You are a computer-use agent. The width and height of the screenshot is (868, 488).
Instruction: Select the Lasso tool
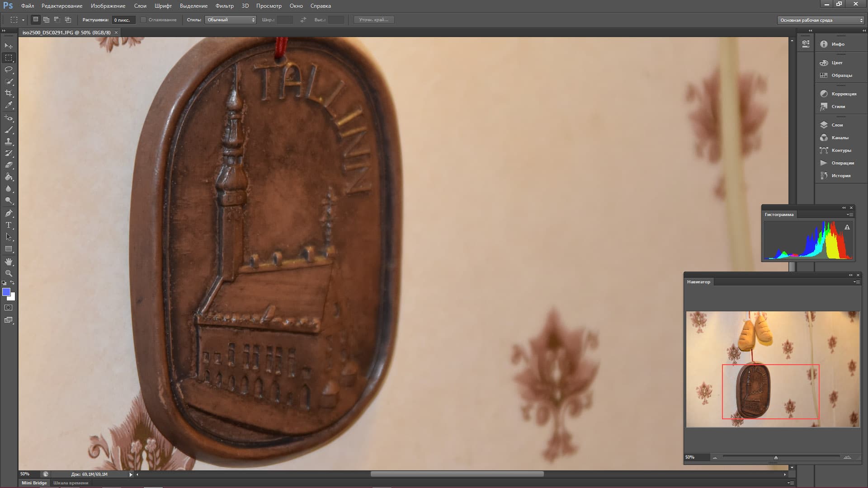click(x=9, y=70)
